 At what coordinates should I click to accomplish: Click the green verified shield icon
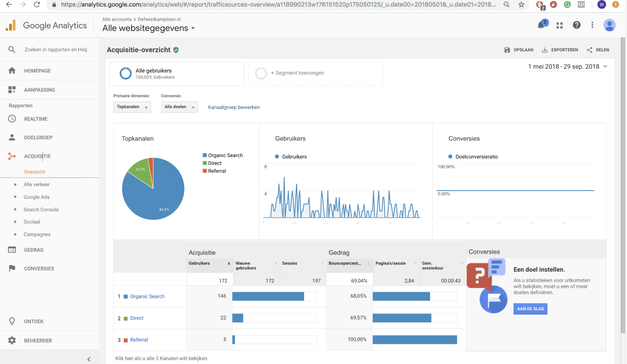[x=176, y=50]
